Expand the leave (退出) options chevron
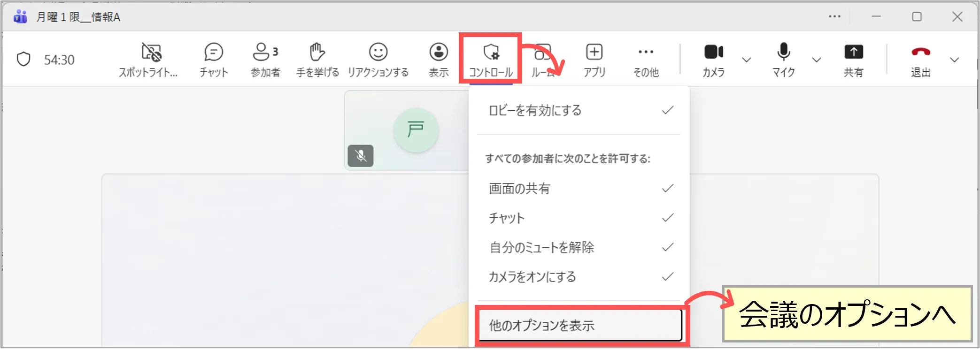 [954, 60]
